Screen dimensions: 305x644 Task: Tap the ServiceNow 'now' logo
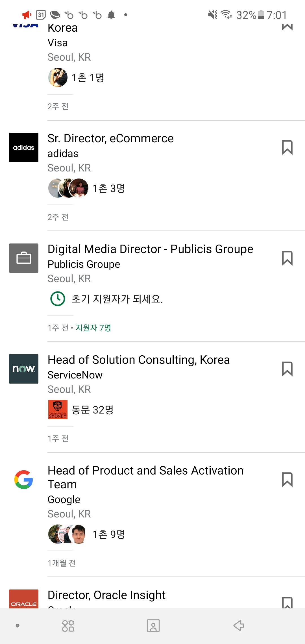coord(24,369)
